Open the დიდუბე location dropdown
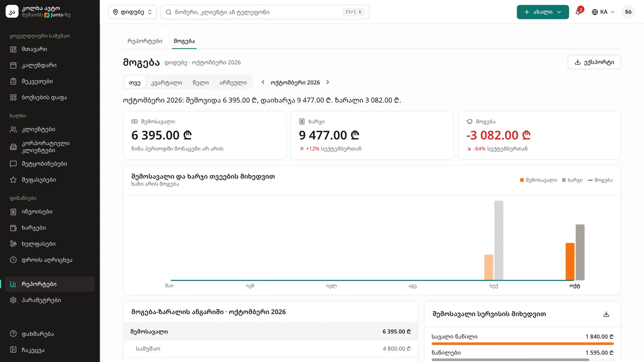 (x=132, y=12)
